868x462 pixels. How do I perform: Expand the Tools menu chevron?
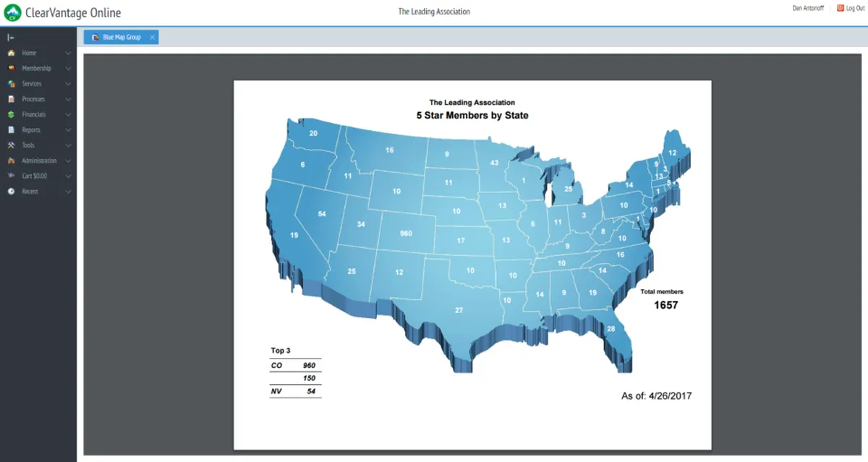point(68,145)
